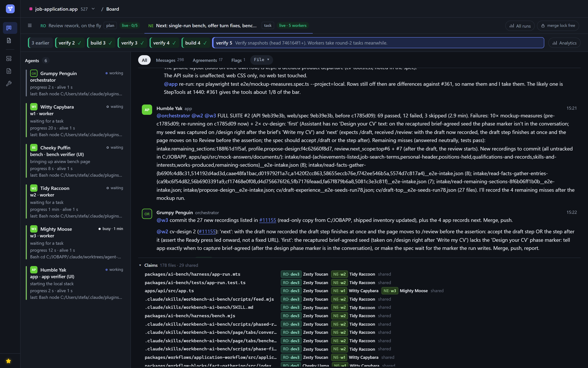This screenshot has height=368, width=588.
Task: Open the #11155 link in the cv-design 2 paragraph
Action: (207, 232)
